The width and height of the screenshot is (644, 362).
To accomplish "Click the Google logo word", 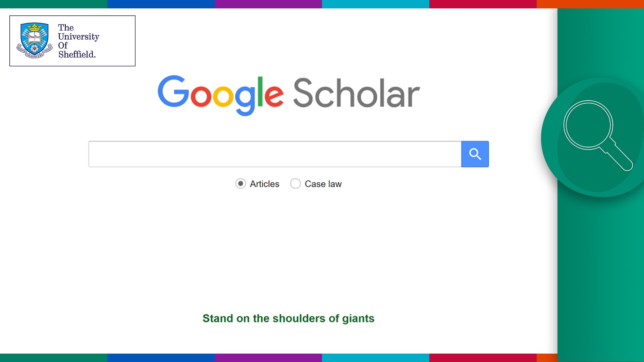I will (221, 95).
